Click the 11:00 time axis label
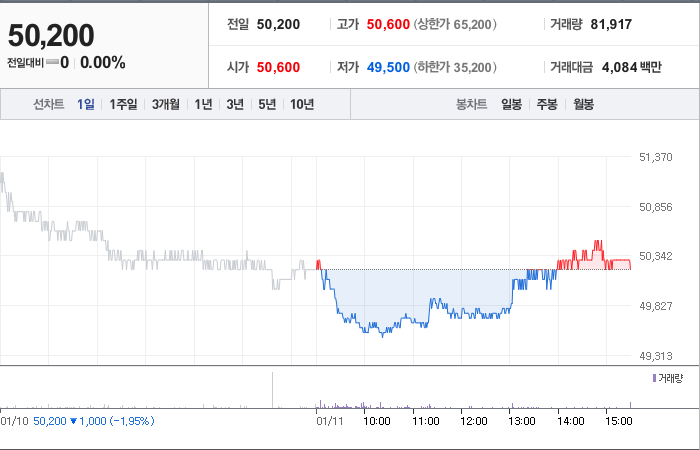The image size is (700, 450). (425, 421)
